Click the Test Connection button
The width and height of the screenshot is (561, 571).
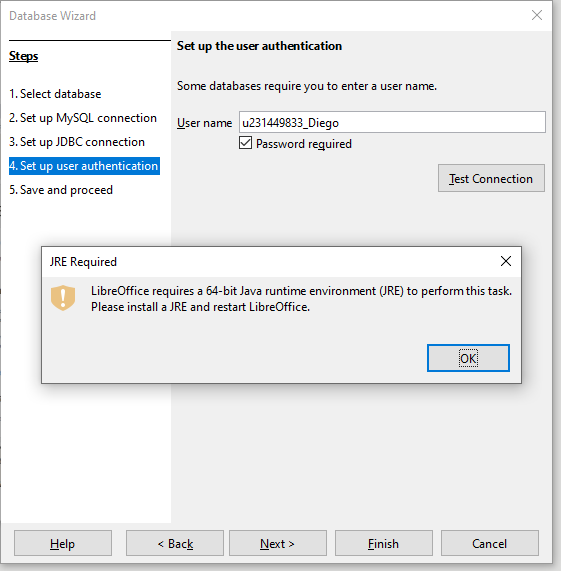point(491,178)
